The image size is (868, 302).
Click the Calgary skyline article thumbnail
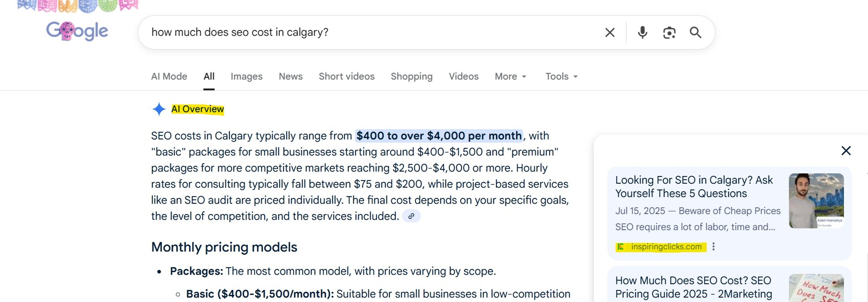(816, 201)
